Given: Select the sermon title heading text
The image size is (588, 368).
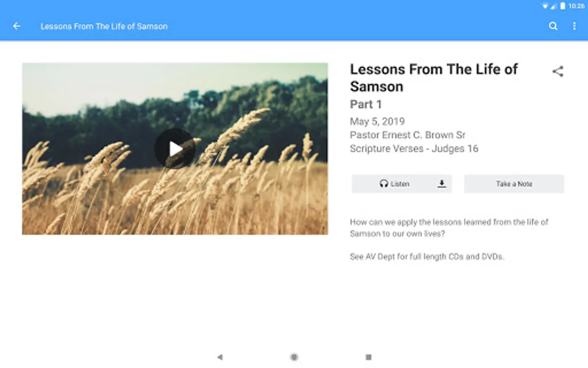Looking at the screenshot, I should (434, 78).
